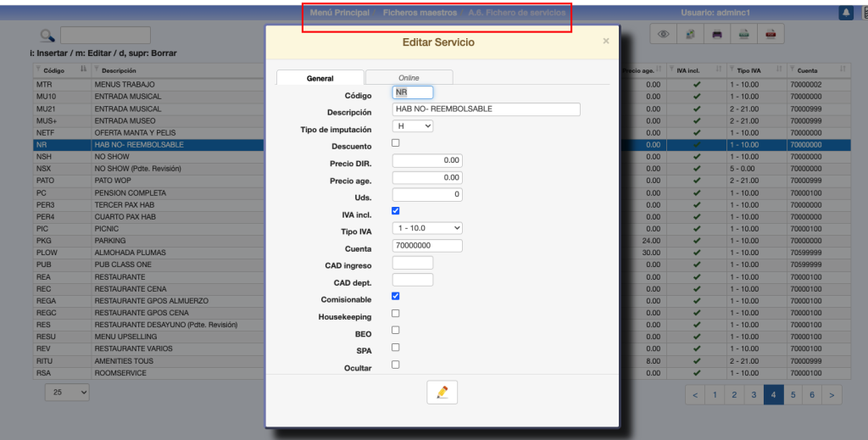868x440 pixels.
Task: Open the Tipo de imputación dropdown
Action: click(413, 126)
